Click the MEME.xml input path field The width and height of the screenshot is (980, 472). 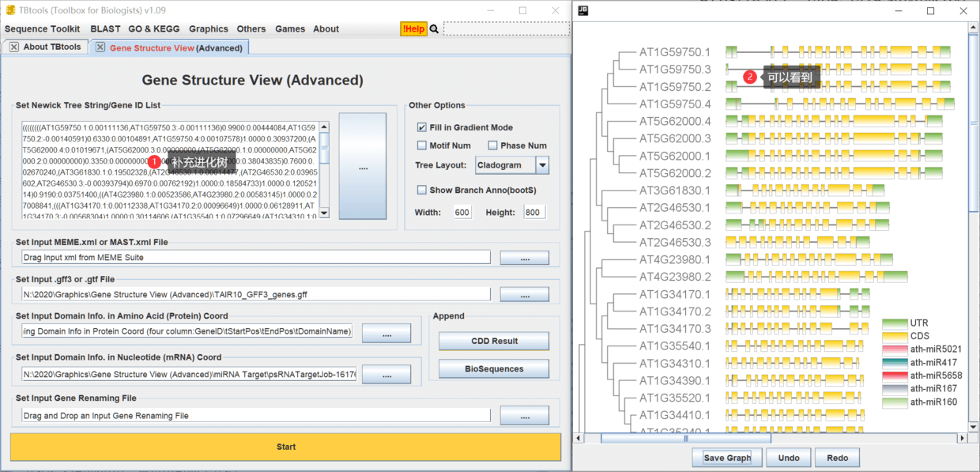[x=256, y=257]
